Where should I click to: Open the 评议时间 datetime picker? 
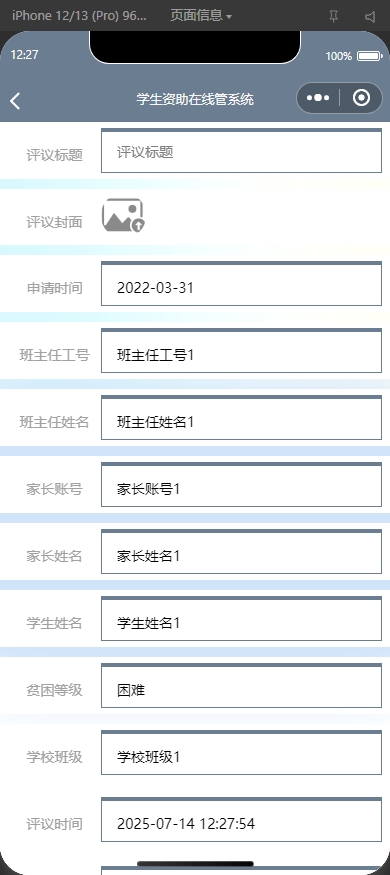pos(242,820)
